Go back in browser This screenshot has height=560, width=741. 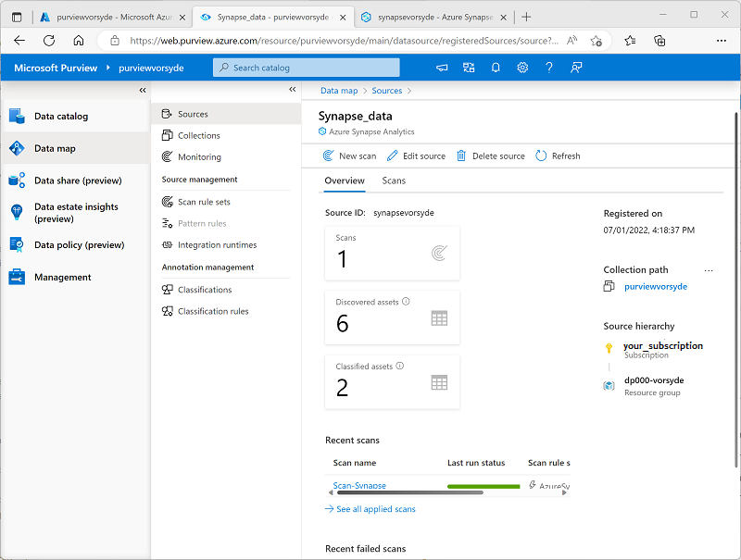pos(19,41)
